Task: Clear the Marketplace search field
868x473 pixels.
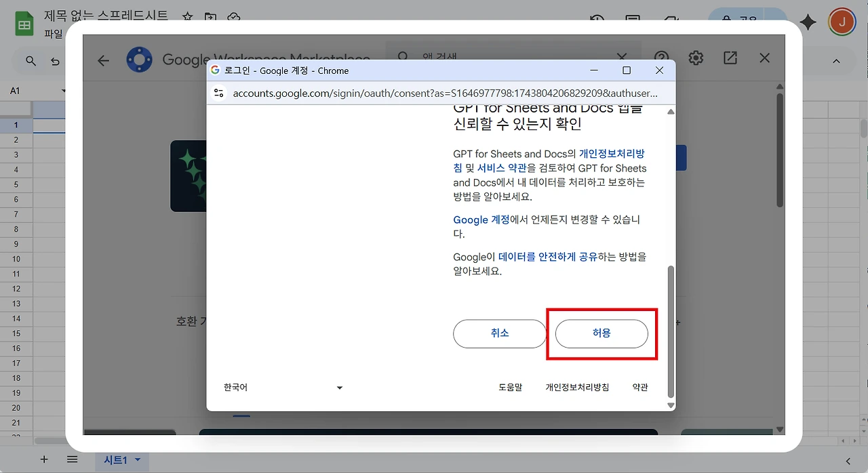Action: [622, 58]
